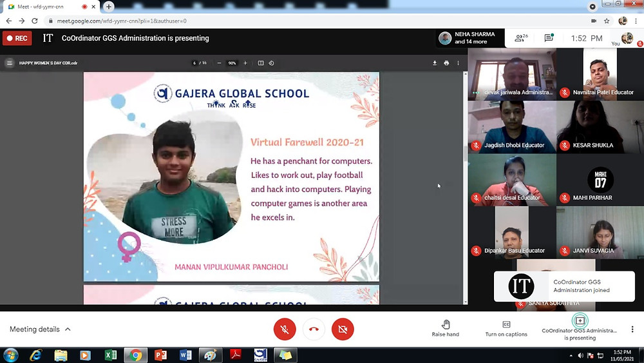Go back with browser back arrow

(8, 21)
